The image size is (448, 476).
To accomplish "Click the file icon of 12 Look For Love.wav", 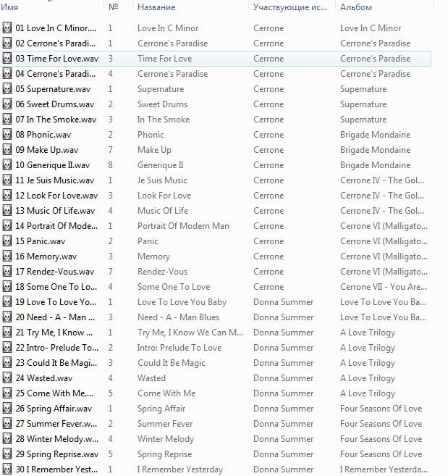I will pyautogui.click(x=7, y=195).
